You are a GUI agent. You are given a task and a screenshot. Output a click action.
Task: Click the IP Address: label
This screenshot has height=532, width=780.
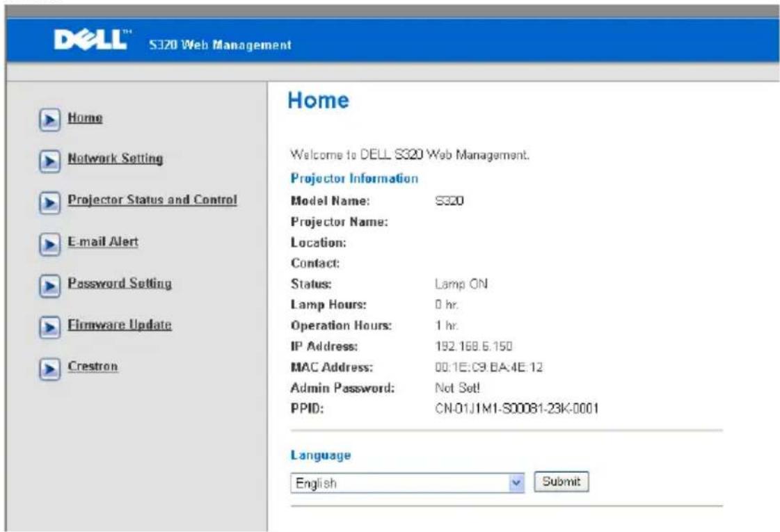[x=324, y=346]
